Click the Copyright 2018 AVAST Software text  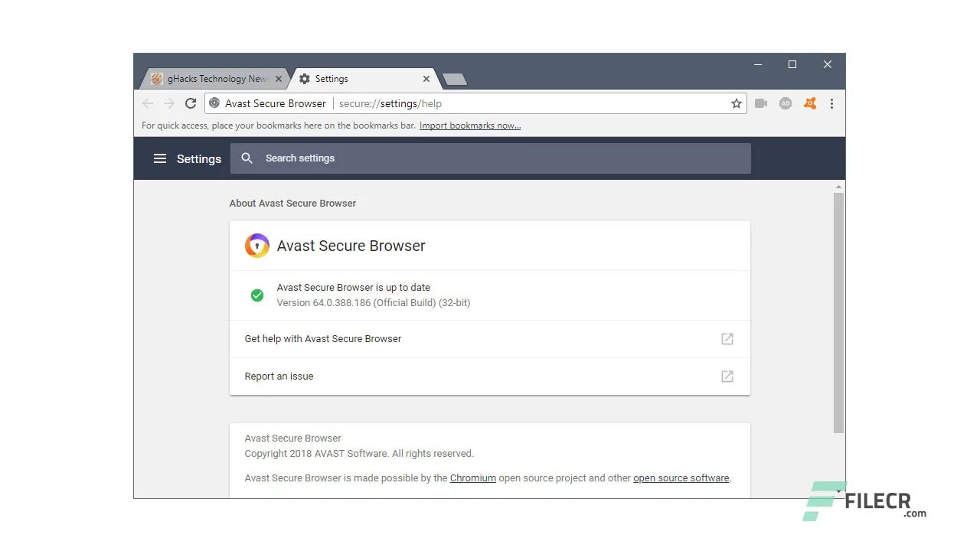359,454
